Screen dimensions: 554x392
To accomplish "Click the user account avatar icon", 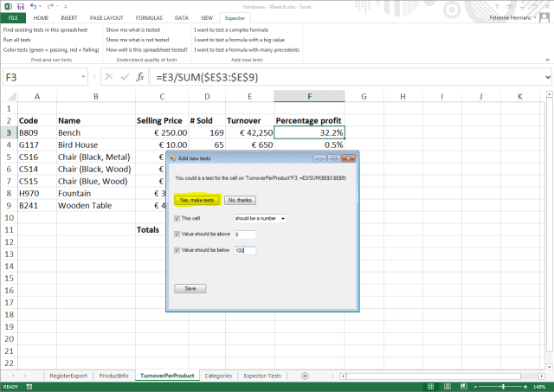I will click(544, 17).
